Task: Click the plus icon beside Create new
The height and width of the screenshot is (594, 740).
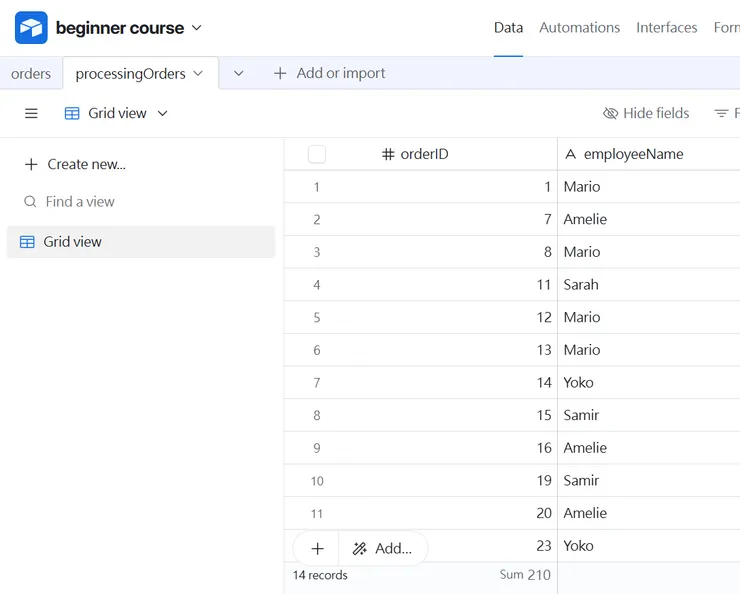Action: coord(31,164)
